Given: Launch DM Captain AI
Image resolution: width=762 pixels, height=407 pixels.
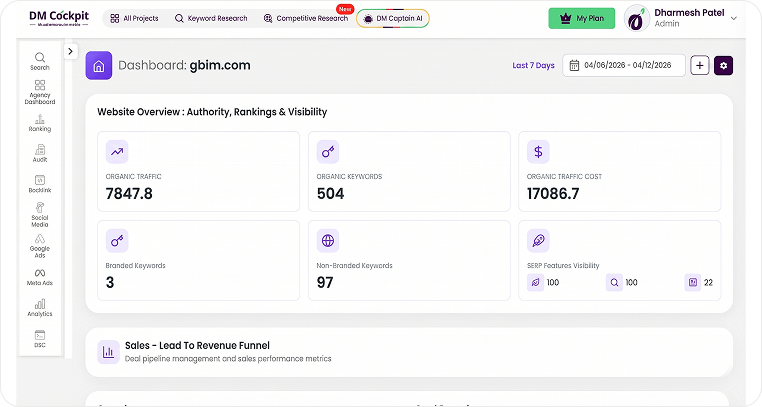Looking at the screenshot, I should tap(393, 18).
